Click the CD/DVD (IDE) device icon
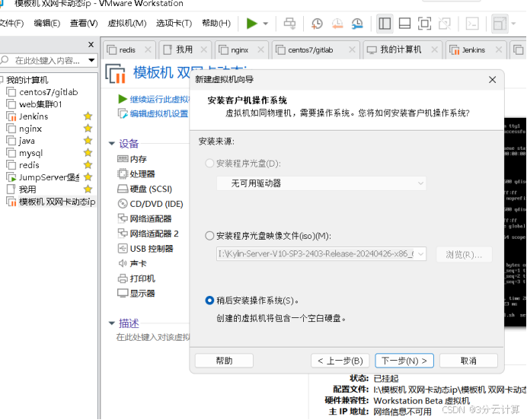Image resolution: width=527 pixels, height=420 pixels. pos(123,204)
